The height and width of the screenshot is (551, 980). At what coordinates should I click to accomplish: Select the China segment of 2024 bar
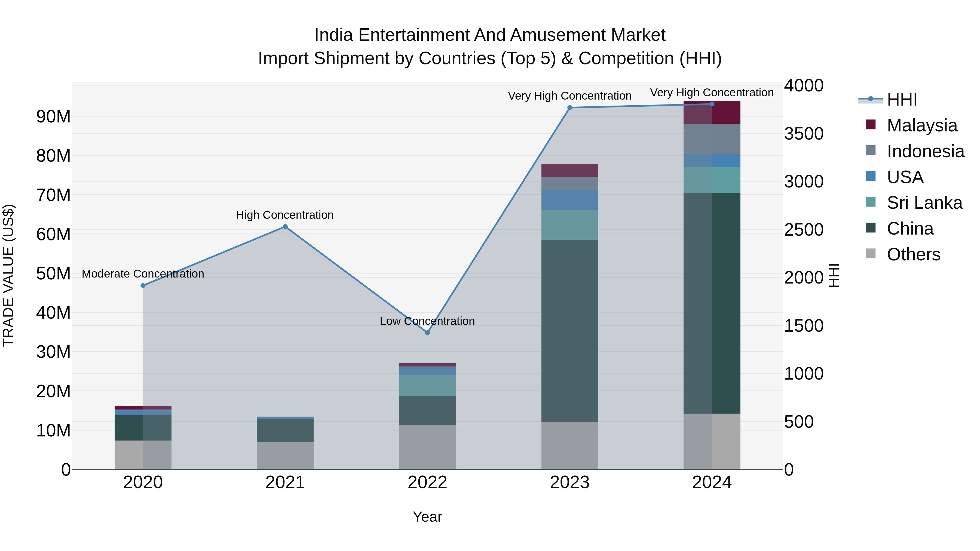712,303
